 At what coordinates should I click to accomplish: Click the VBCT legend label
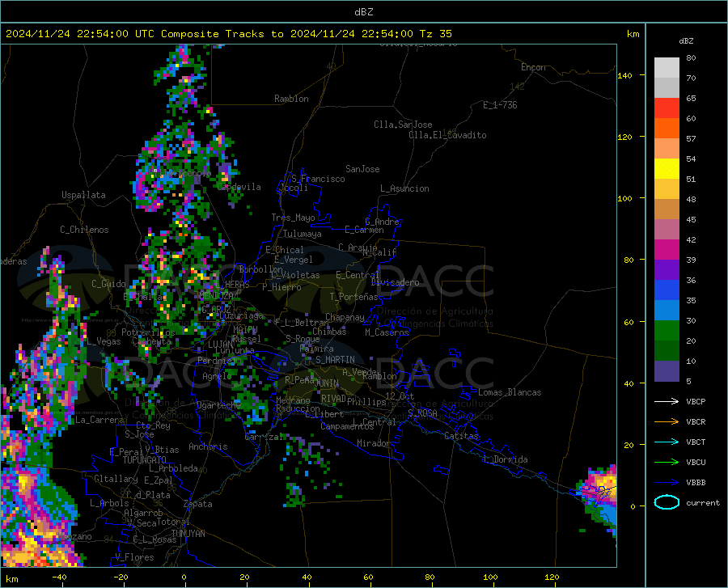coord(696,442)
